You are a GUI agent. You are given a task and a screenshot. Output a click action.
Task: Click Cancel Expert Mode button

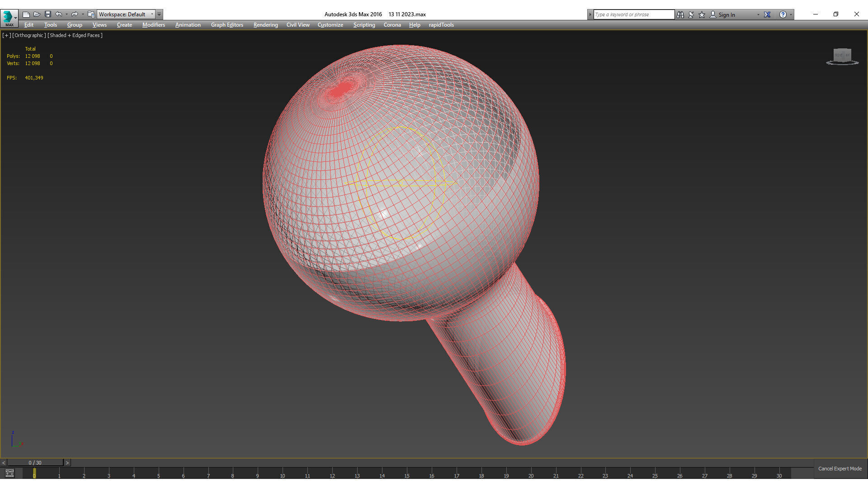pyautogui.click(x=840, y=469)
